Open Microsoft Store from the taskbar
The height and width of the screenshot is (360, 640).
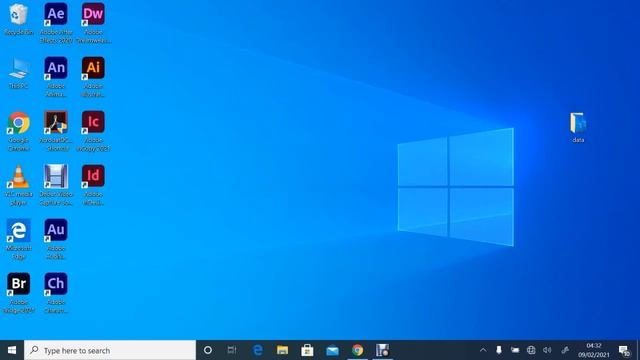(307, 350)
